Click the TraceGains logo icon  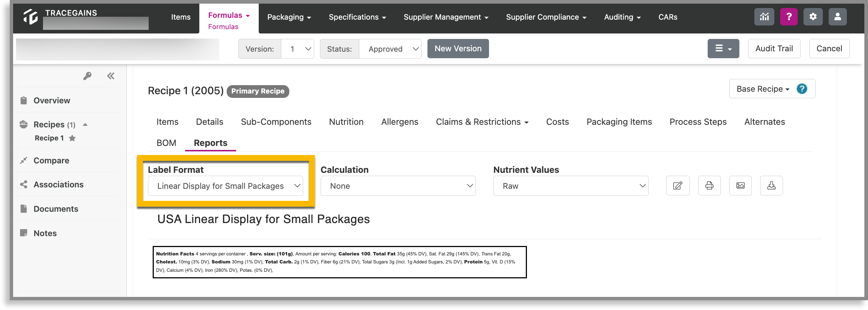[31, 17]
